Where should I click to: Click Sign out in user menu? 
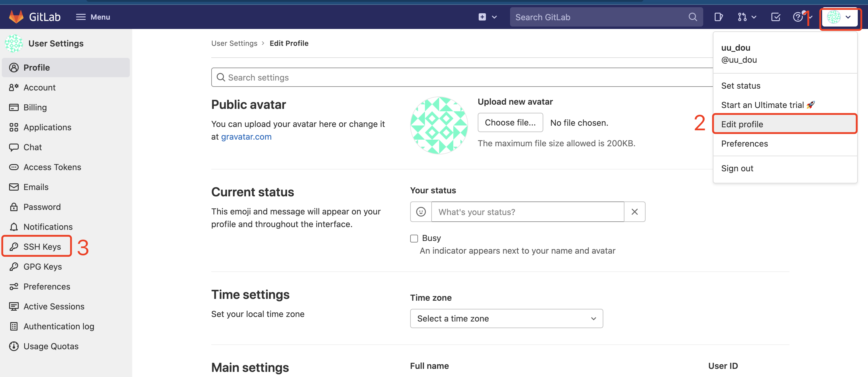[785, 168]
